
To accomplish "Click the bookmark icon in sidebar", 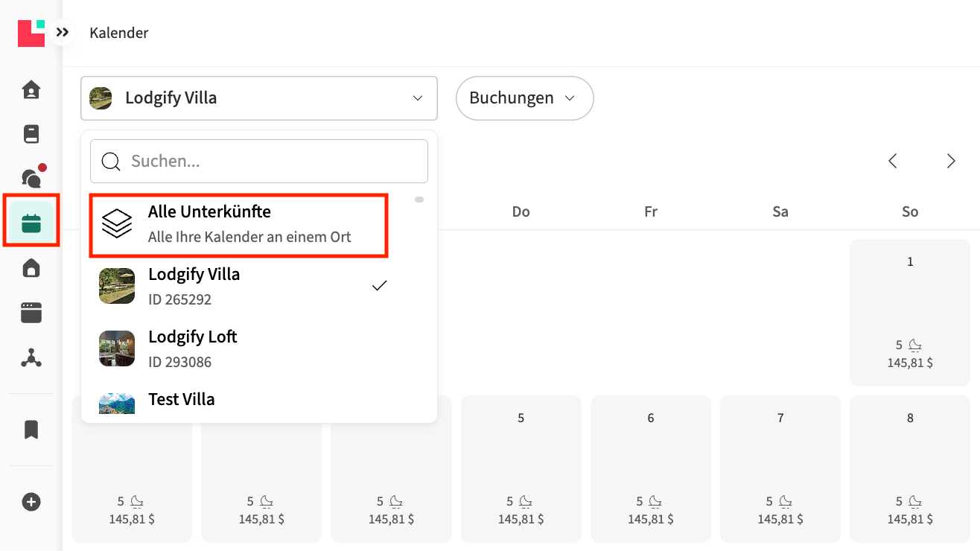I will pyautogui.click(x=31, y=430).
